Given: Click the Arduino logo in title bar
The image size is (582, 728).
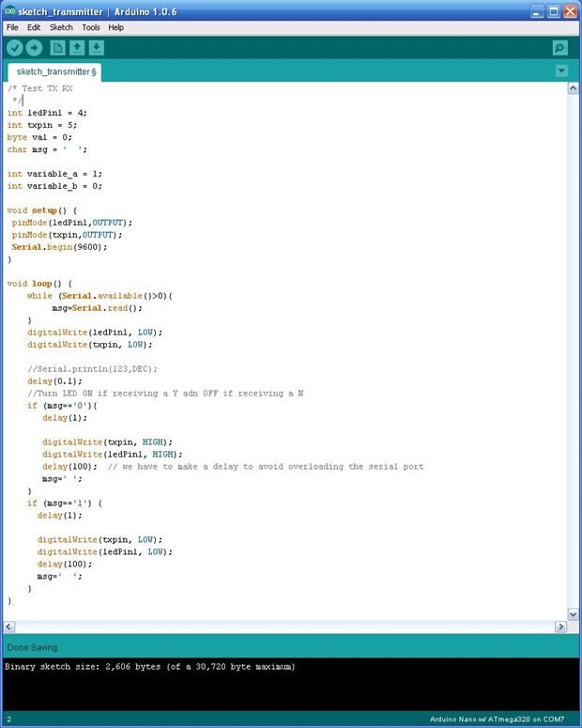Looking at the screenshot, I should tap(9, 11).
